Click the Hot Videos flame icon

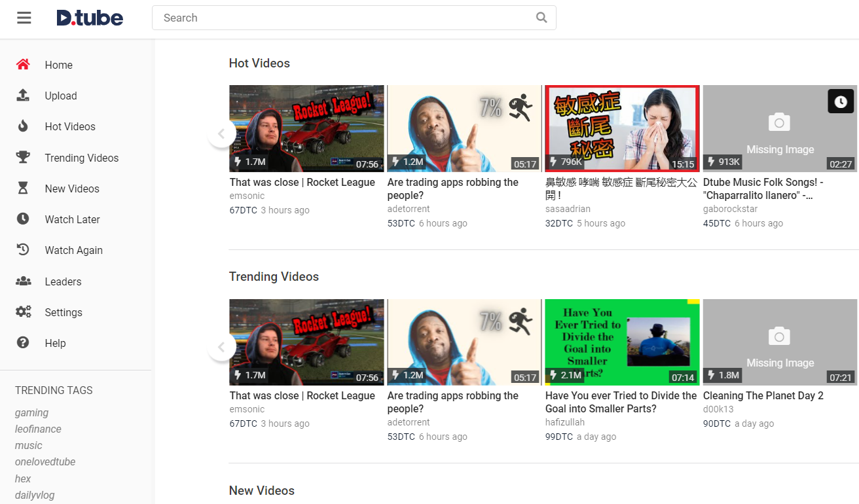23,126
